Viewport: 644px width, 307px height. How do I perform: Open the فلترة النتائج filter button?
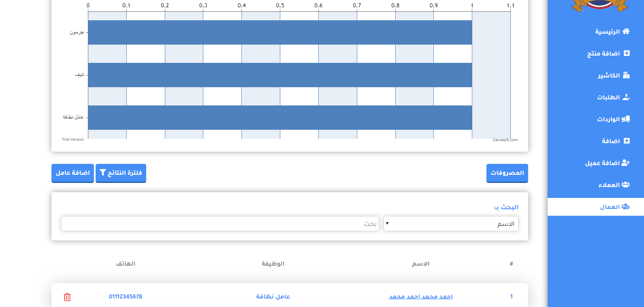[121, 173]
